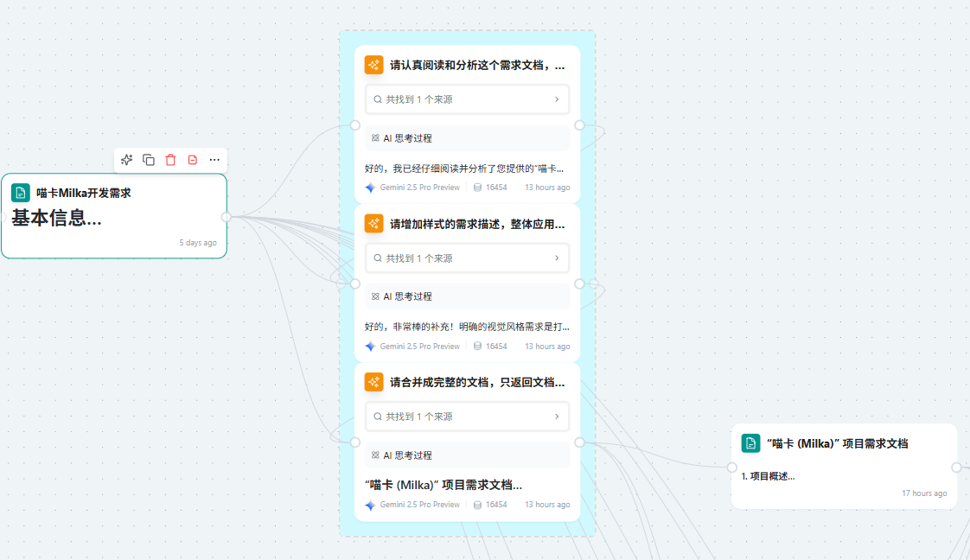Click search icon in 请认真阅读 card sources row
Screen dimensions: 970x560
tap(377, 99)
